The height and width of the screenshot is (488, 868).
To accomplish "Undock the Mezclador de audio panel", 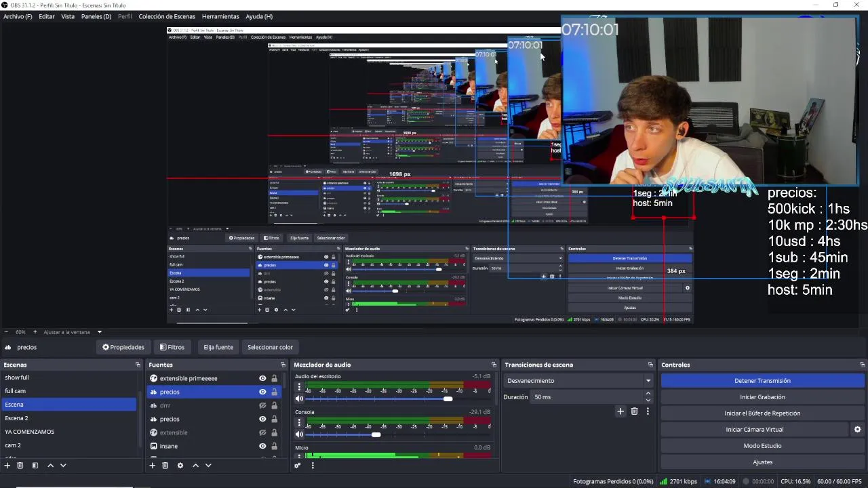I will (494, 365).
